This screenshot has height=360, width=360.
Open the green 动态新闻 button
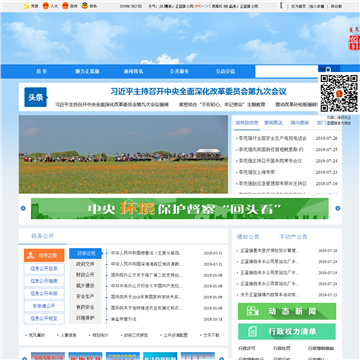point(287,311)
